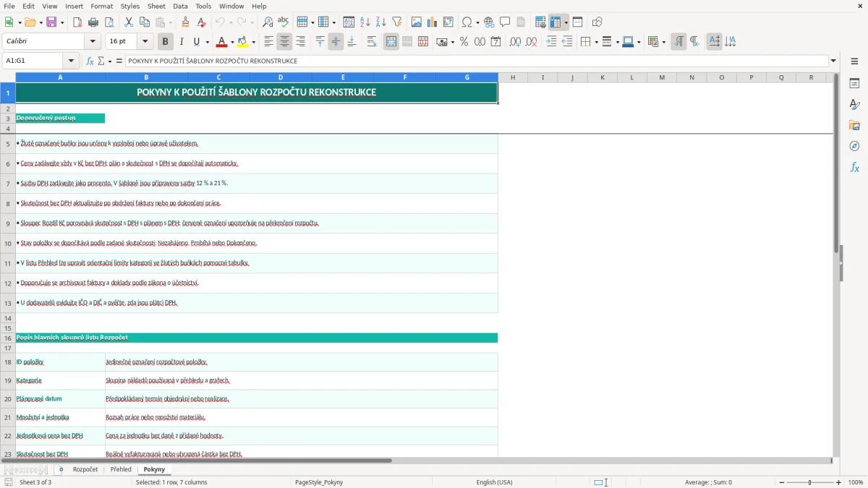The width and height of the screenshot is (868, 488).
Task: Open Find & Replace tool
Action: point(268,22)
